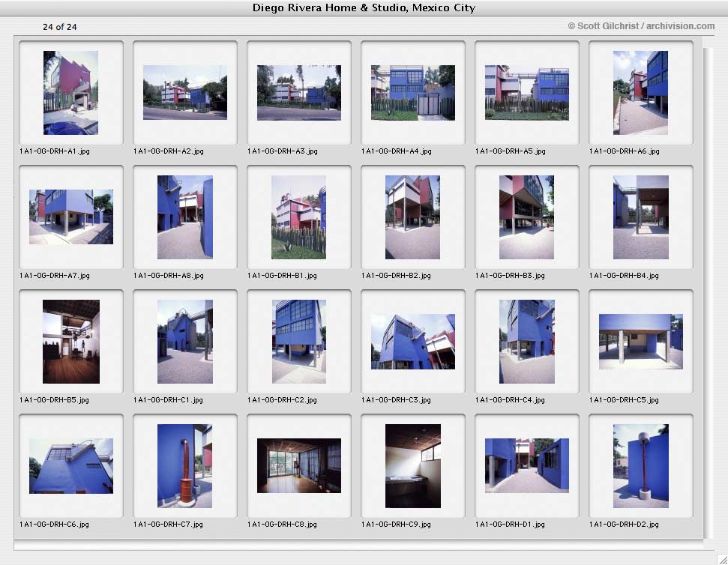Open the 1A1-OG-DRH-C3.jpg thumbnail

coord(413,342)
